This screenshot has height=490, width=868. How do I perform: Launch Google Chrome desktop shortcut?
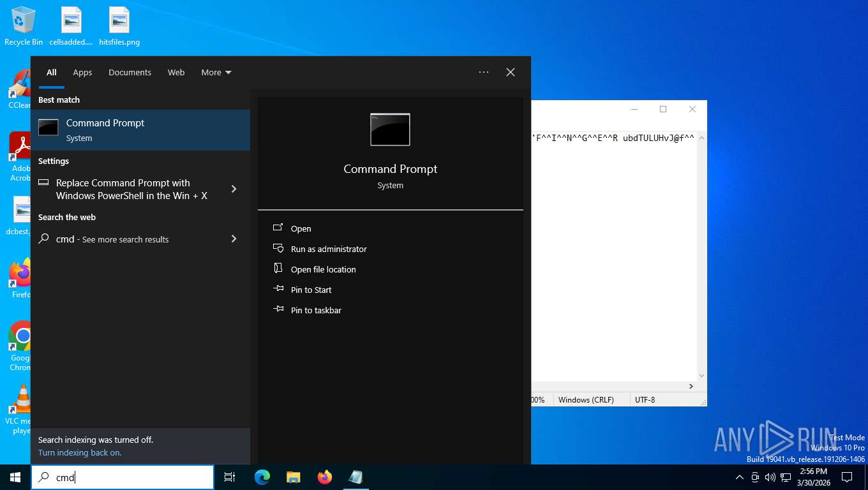tap(20, 345)
